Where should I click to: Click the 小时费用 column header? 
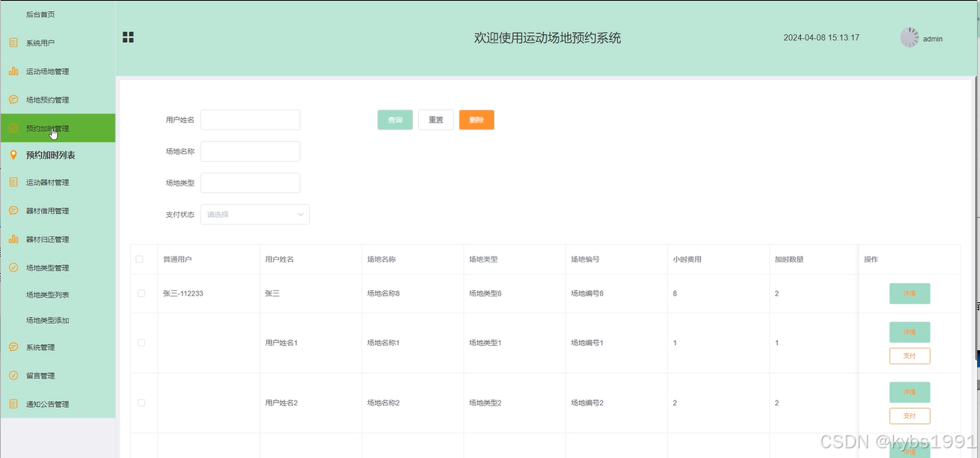point(687,260)
